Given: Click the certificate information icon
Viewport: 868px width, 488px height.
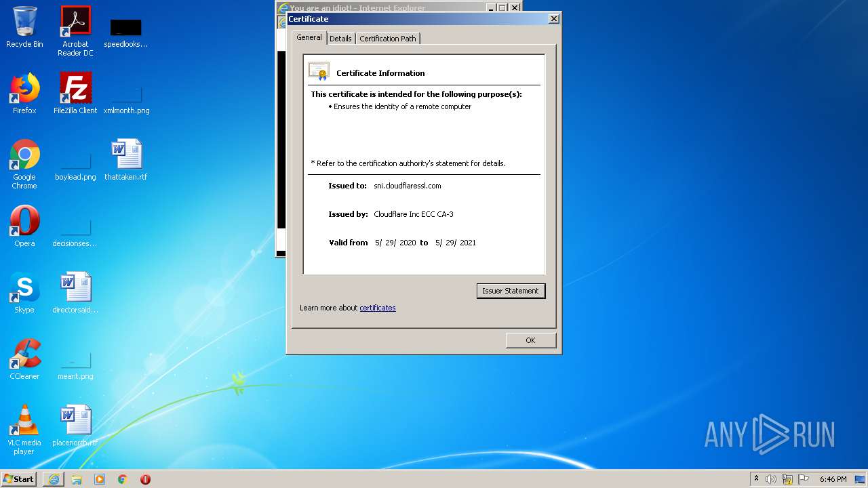Looking at the screenshot, I should tap(319, 71).
